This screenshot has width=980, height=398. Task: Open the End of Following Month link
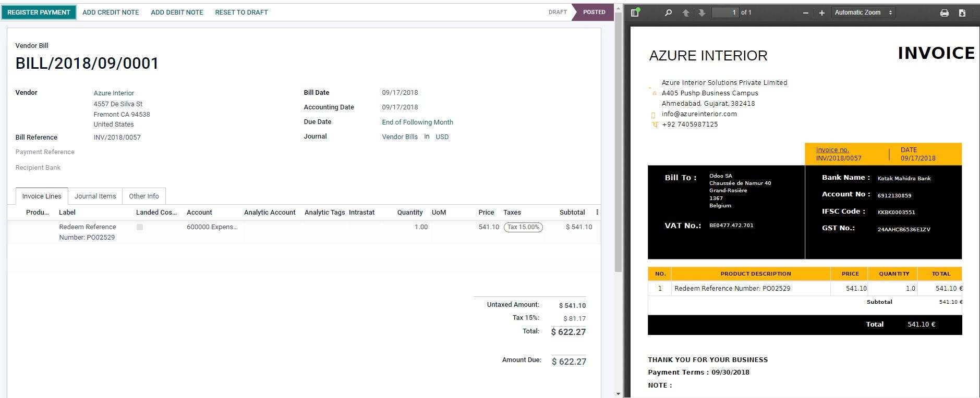click(417, 122)
